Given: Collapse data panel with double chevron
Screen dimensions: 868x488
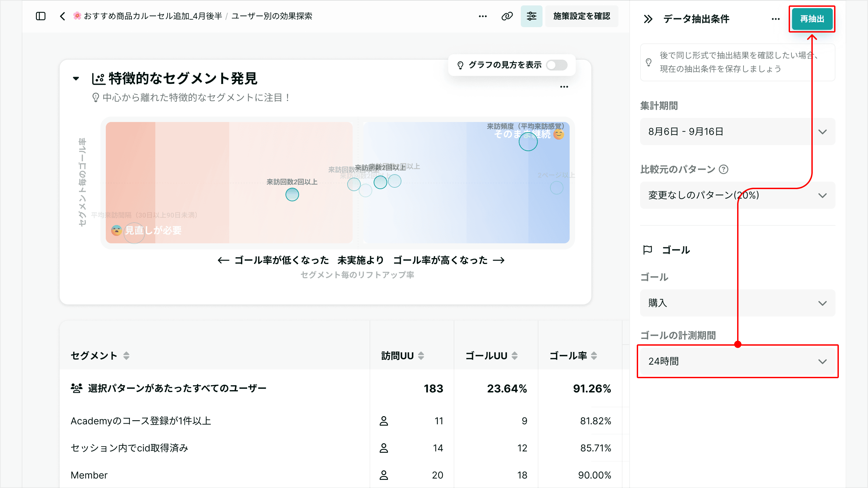Looking at the screenshot, I should click(x=648, y=19).
